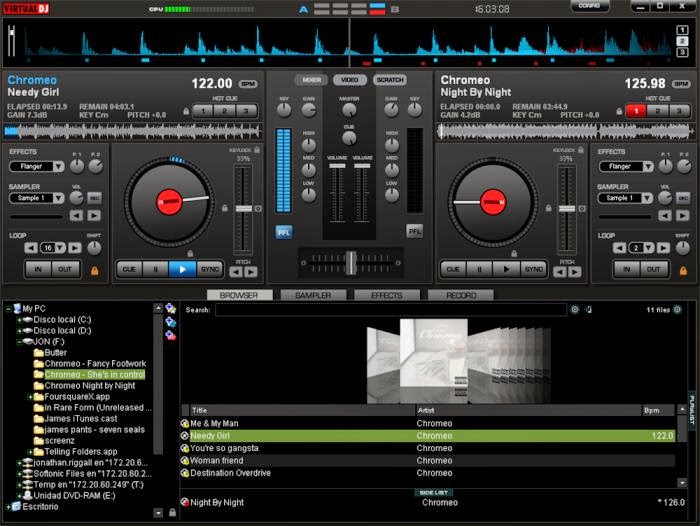
Task: Sync the right deck tempo
Action: 533,269
